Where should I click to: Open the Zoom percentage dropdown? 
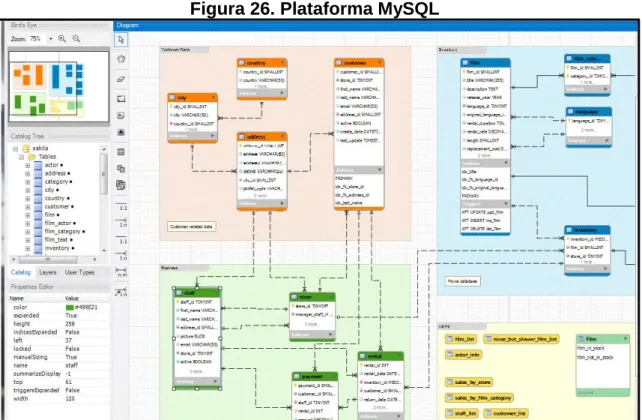point(51,39)
